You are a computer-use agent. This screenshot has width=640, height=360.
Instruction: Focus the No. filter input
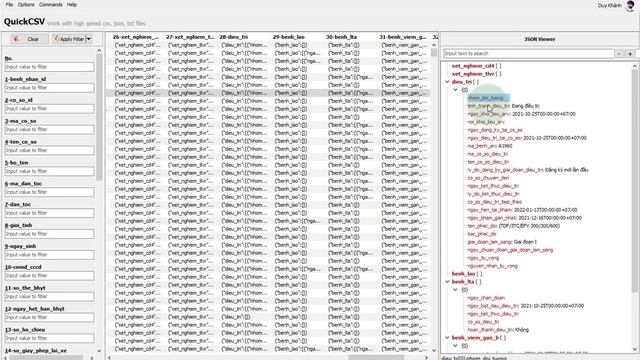point(49,67)
